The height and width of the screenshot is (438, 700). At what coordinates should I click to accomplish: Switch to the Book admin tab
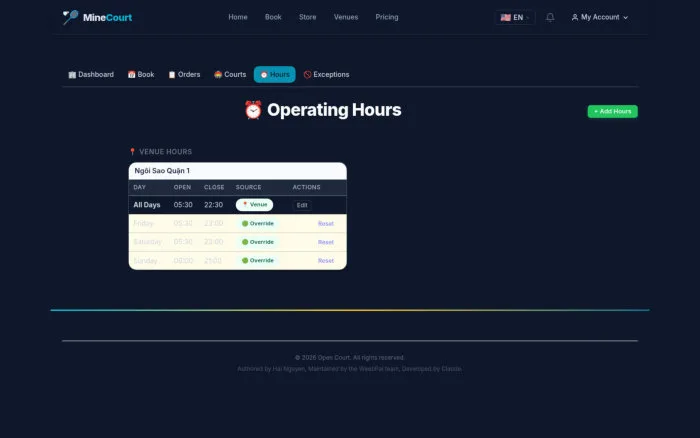(x=141, y=75)
